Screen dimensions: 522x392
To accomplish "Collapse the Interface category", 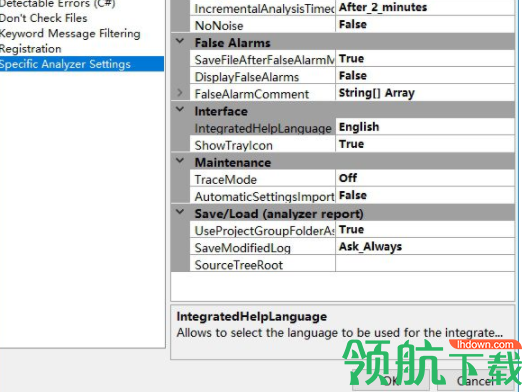I will (x=180, y=110).
